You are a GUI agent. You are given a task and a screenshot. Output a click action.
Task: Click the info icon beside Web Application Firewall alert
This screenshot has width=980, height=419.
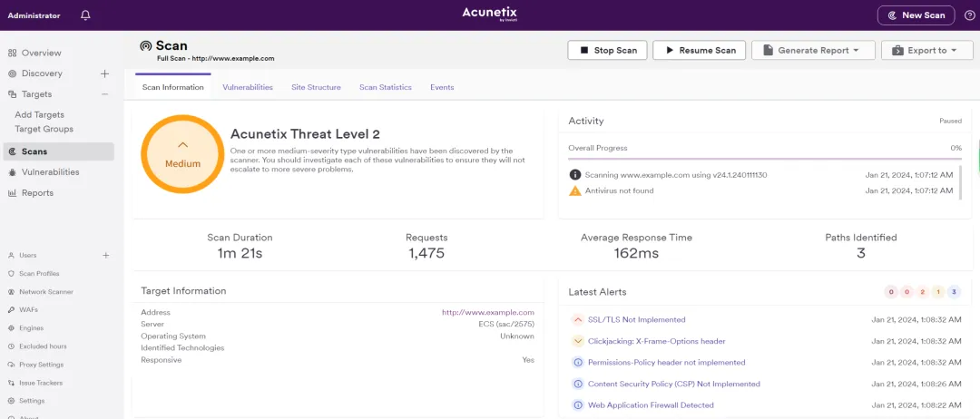[577, 405]
